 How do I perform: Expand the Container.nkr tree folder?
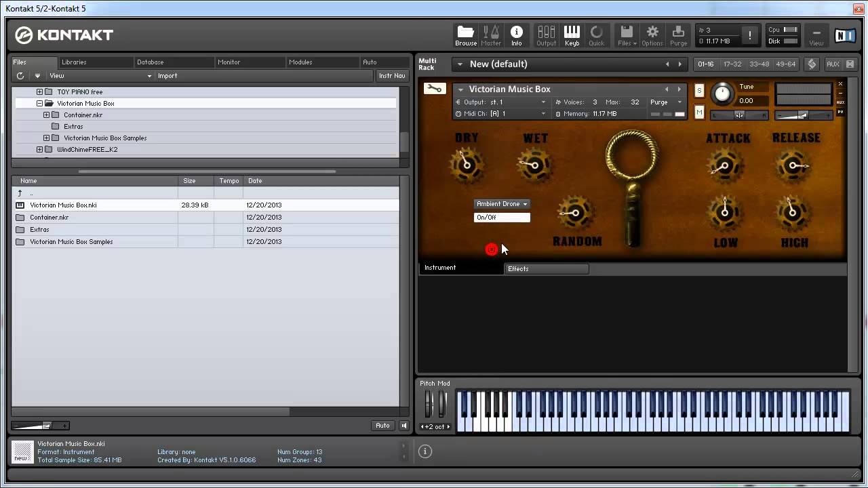point(46,115)
